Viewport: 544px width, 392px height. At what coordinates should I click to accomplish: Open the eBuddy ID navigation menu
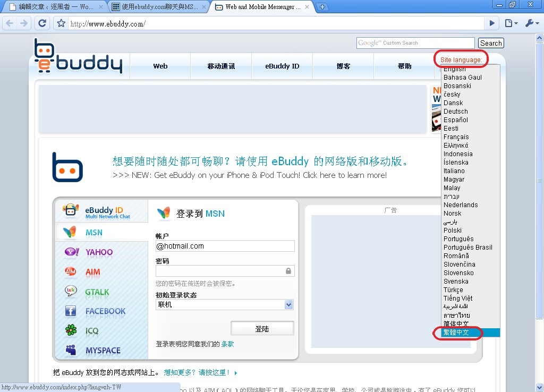pos(282,66)
